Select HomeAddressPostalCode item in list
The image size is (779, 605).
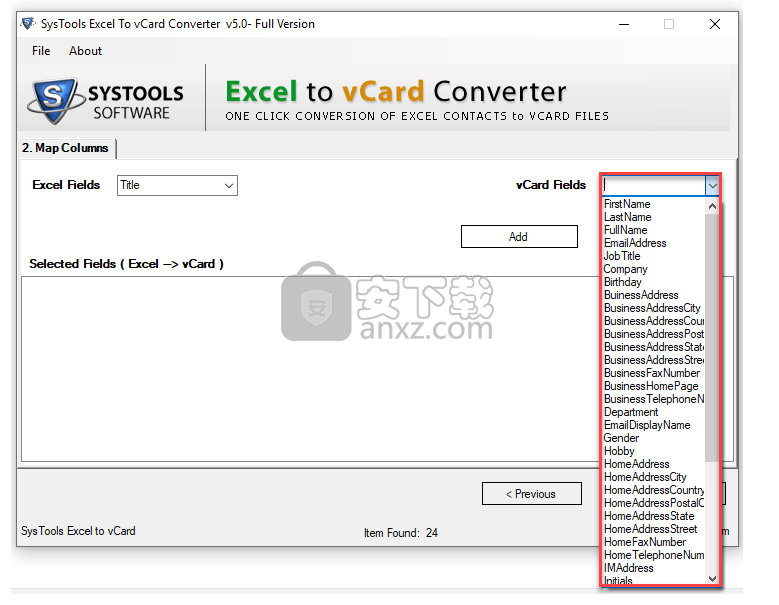(654, 503)
